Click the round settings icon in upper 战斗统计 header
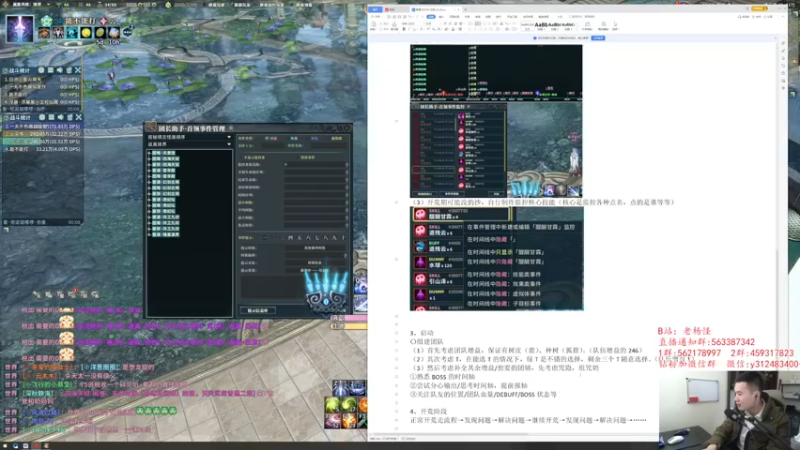Image resolution: width=800 pixels, height=450 pixels. 42,70
